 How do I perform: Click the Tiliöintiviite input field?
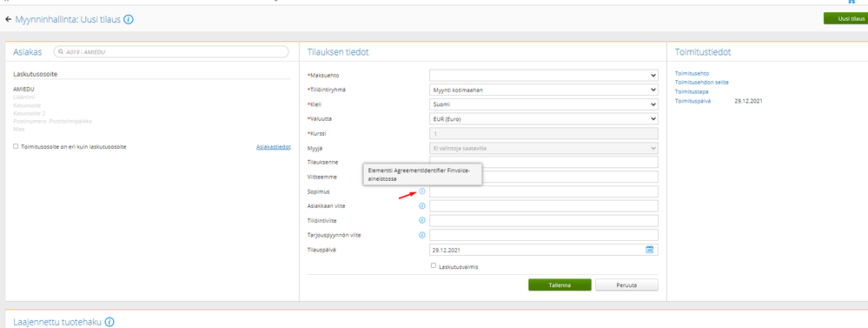point(544,220)
